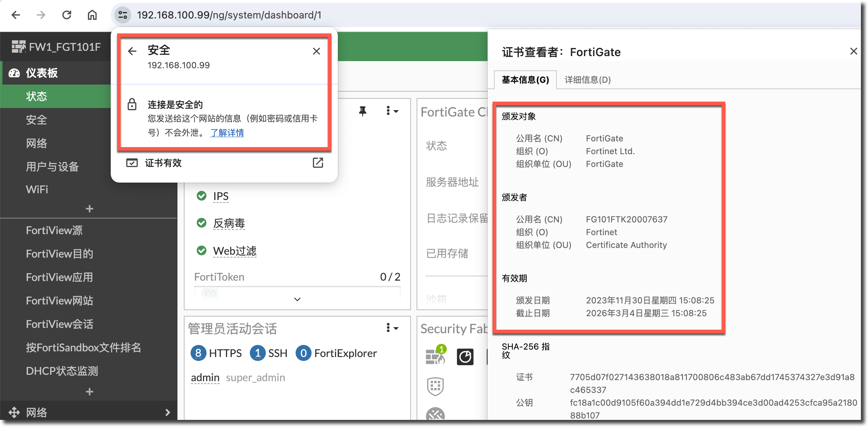Click the pin icon on the widget
The width and height of the screenshot is (868, 427).
pos(362,111)
